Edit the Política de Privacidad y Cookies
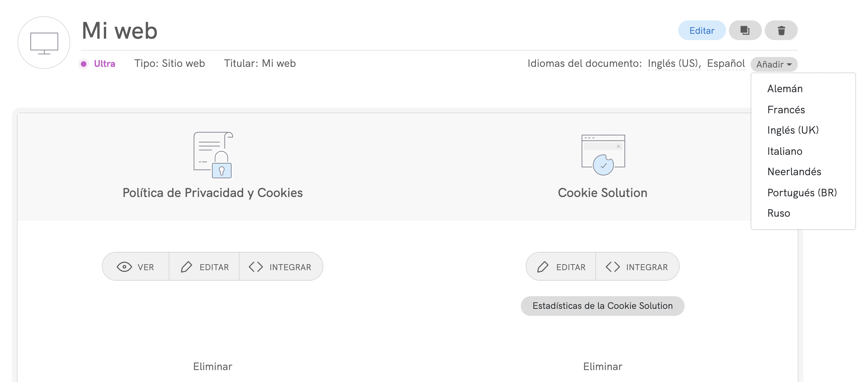This screenshot has height=382, width=868. pos(205,267)
